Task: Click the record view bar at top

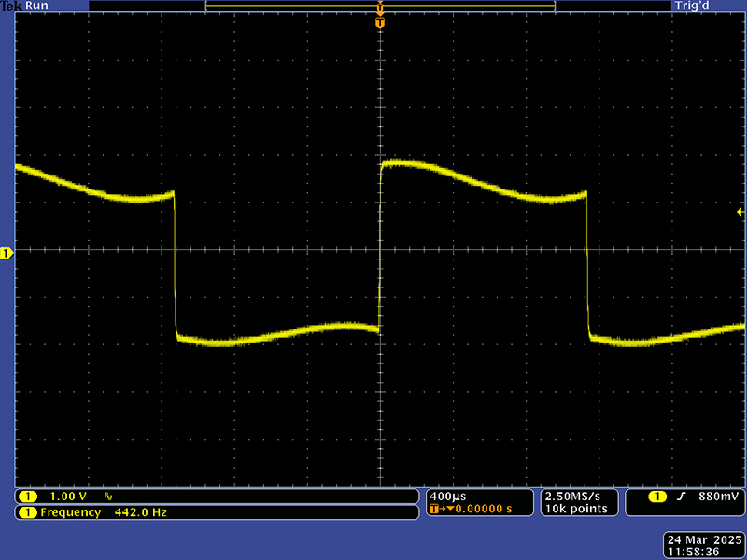Action: pyautogui.click(x=380, y=6)
